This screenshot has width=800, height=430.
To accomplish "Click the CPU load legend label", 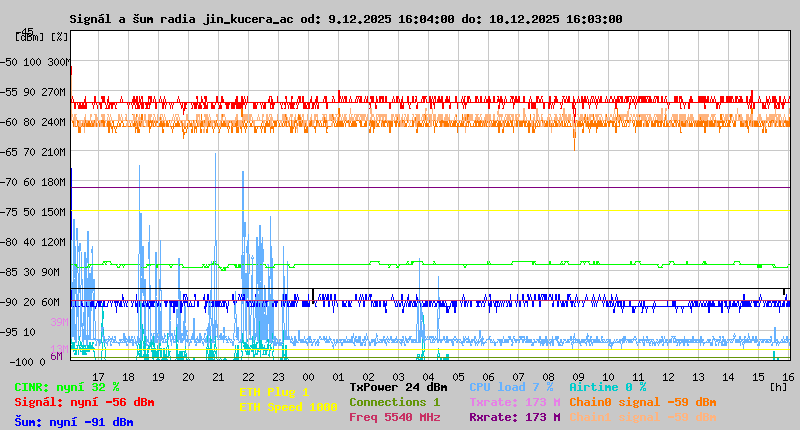I will (511, 387).
